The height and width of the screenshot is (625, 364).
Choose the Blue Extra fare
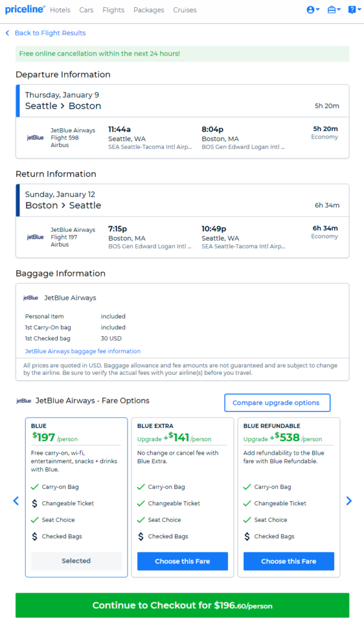[x=182, y=562]
